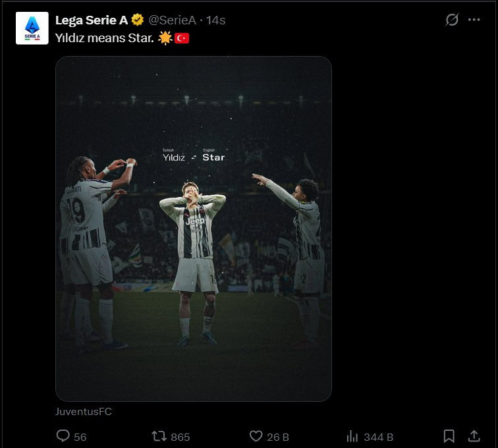Open the Yıldız celebration image
Viewport: 498px width, 448px height.
tap(193, 229)
